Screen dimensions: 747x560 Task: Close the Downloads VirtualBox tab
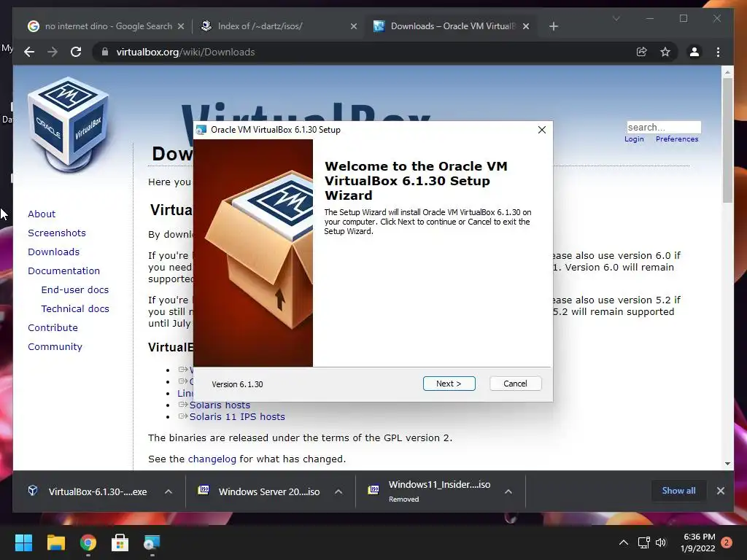pos(526,26)
